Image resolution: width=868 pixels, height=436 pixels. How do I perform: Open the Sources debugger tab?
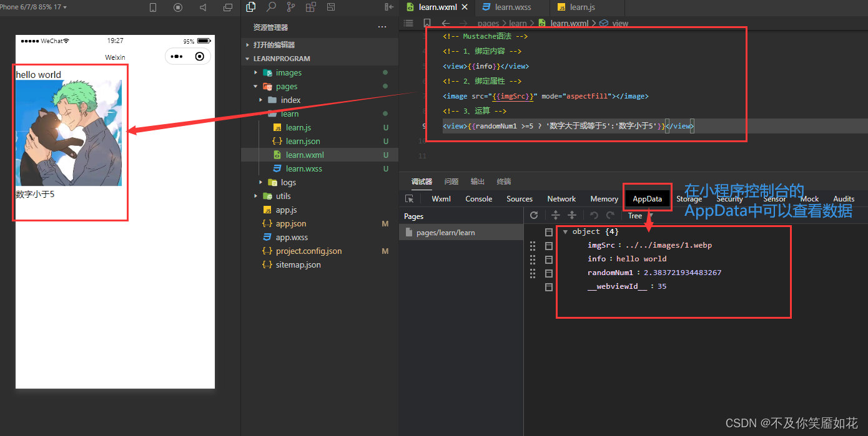tap(520, 199)
